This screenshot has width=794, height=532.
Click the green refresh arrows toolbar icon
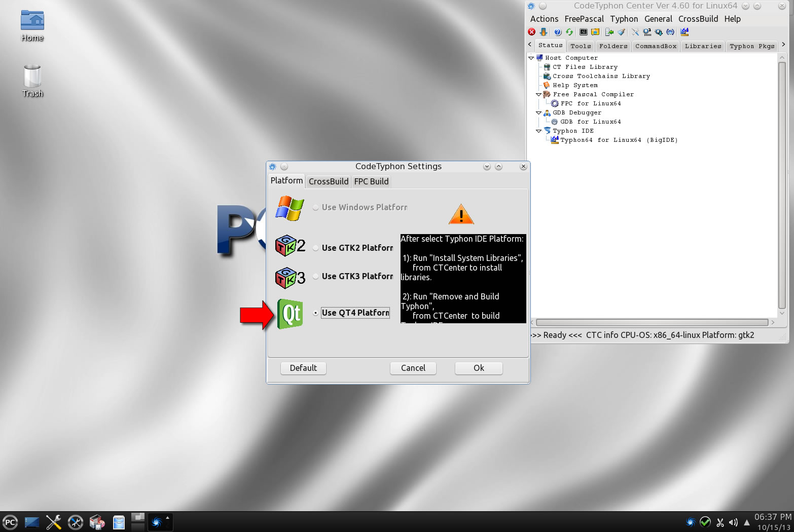coord(569,32)
